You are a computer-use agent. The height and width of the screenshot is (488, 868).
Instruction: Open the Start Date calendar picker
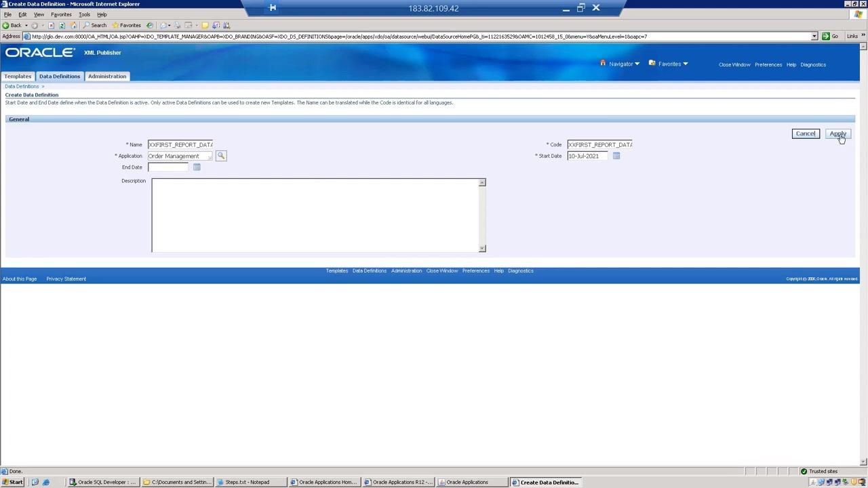pos(616,156)
